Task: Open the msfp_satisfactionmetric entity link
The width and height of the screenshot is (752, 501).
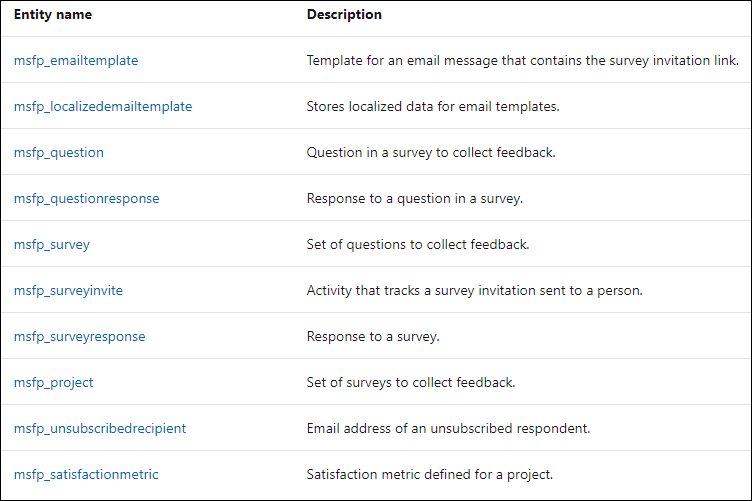Action: coord(86,475)
